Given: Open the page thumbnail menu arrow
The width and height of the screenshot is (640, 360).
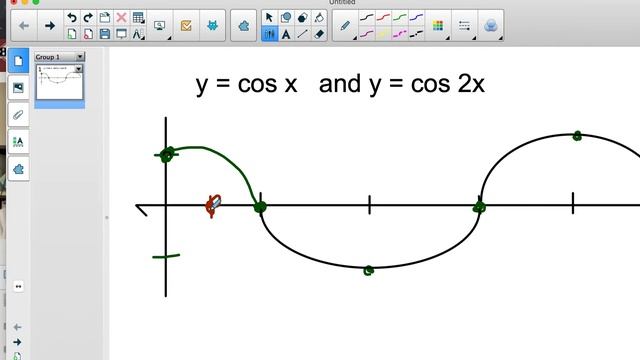Looking at the screenshot, I should (x=78, y=69).
